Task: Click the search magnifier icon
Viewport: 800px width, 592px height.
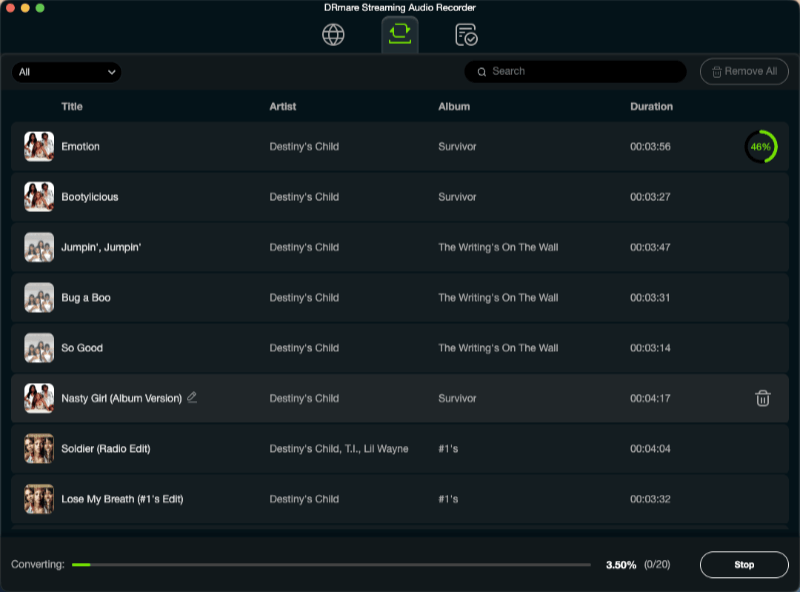Action: pos(482,72)
